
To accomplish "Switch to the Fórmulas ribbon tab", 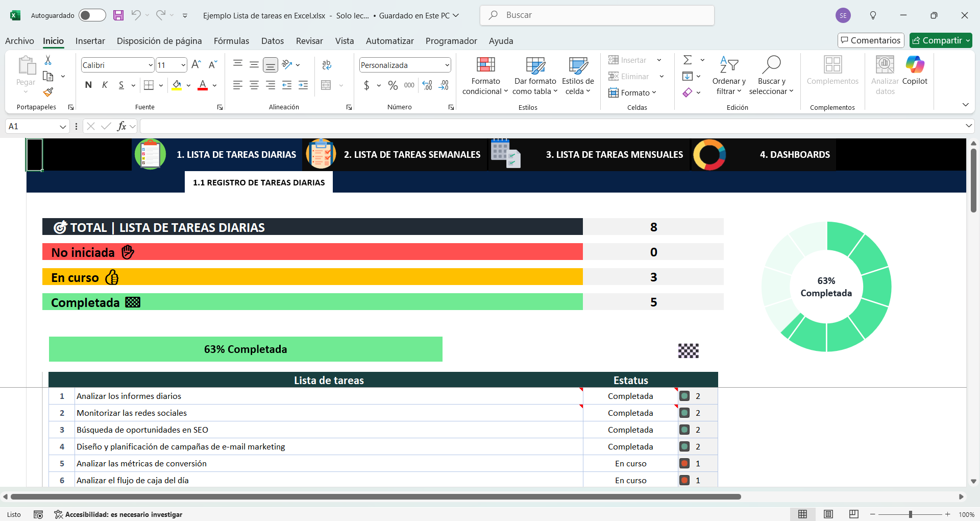I will point(231,41).
